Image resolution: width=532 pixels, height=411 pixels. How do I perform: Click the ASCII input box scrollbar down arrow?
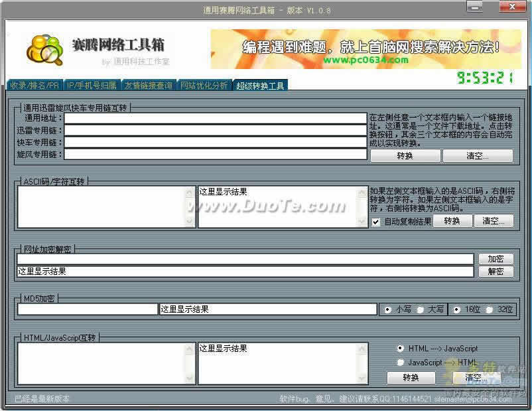coord(190,222)
